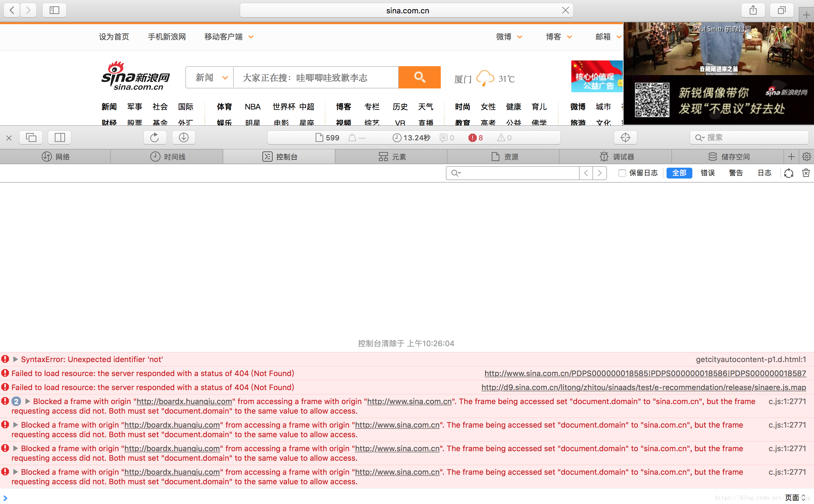The height and width of the screenshot is (504, 814).
Task: Click the 设为首页 link
Action: (x=114, y=37)
